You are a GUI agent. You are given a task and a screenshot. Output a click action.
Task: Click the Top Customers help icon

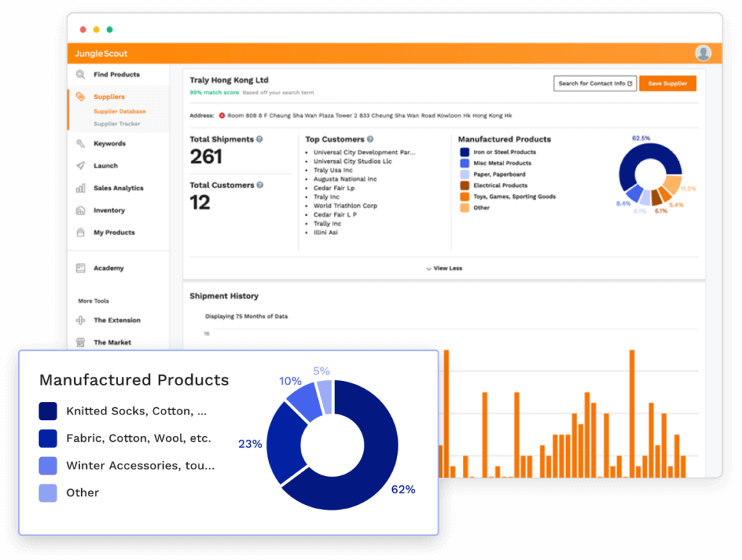click(x=370, y=139)
